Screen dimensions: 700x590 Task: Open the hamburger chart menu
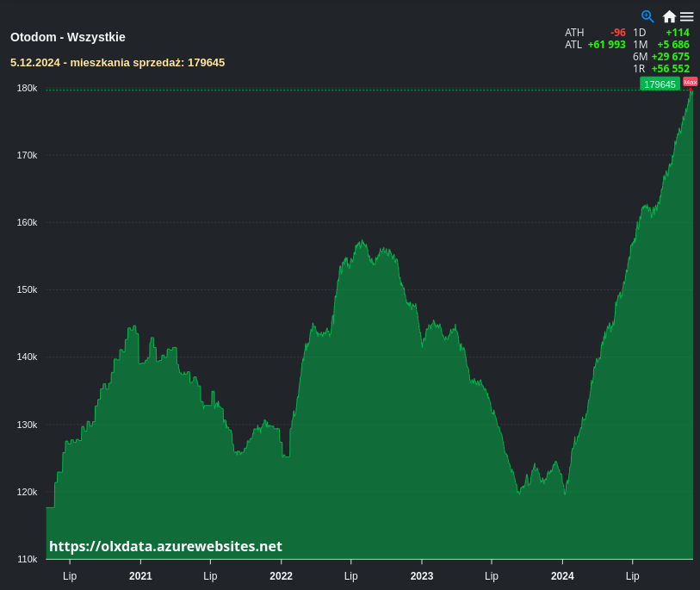tap(686, 16)
